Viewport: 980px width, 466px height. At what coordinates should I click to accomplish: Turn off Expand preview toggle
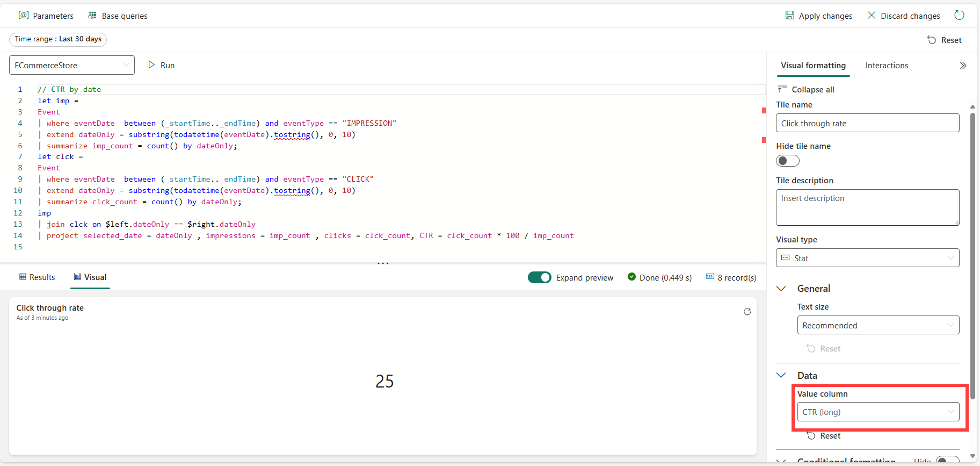tap(539, 277)
